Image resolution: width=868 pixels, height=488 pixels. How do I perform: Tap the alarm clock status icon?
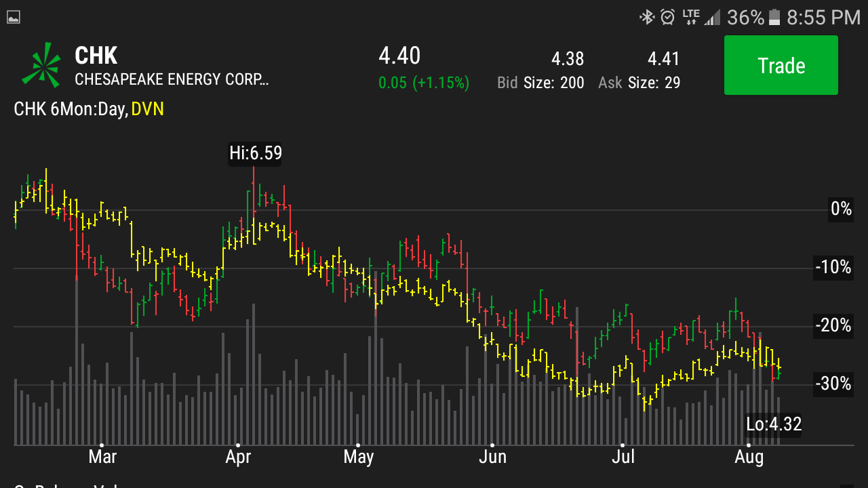point(668,17)
